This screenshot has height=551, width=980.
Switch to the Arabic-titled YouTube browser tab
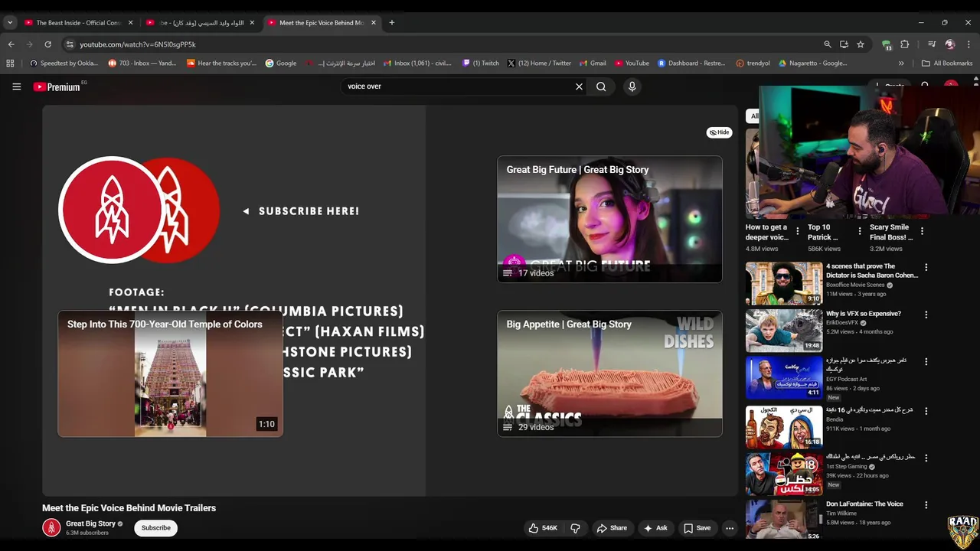[x=201, y=23]
